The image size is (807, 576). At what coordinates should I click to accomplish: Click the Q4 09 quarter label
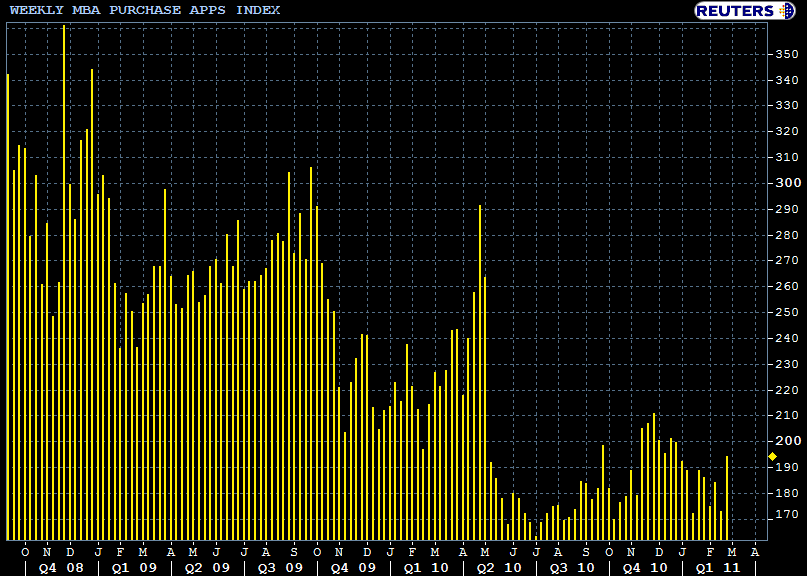point(352,567)
